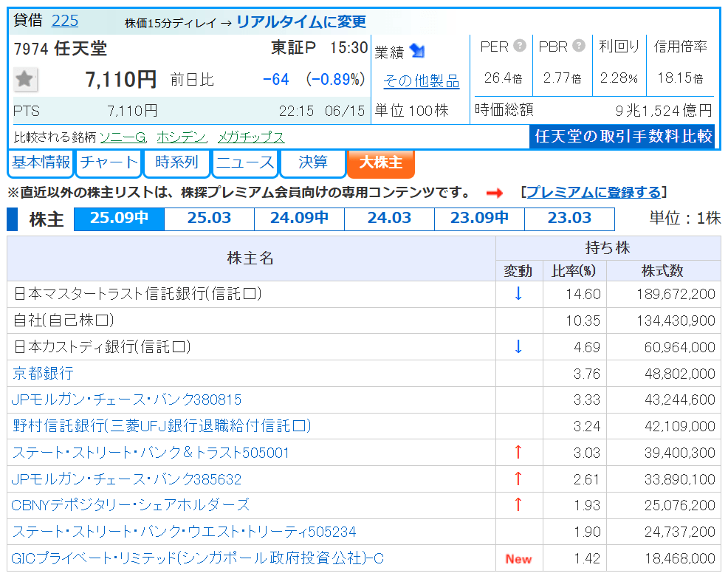Click 株主名 column header
The width and height of the screenshot is (728, 576).
point(251,258)
